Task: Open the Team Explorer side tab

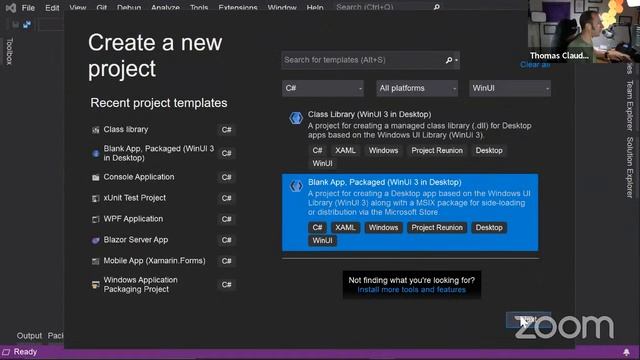Action: (x=630, y=105)
